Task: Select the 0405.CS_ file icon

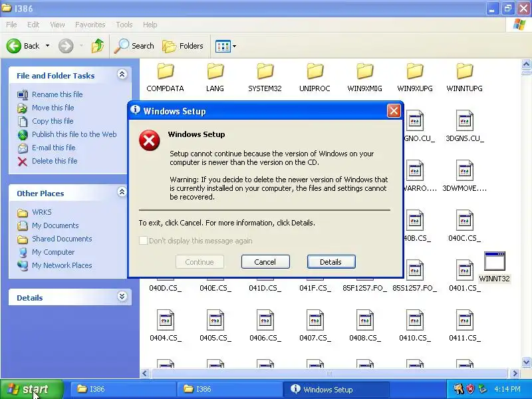Action: click(x=215, y=320)
